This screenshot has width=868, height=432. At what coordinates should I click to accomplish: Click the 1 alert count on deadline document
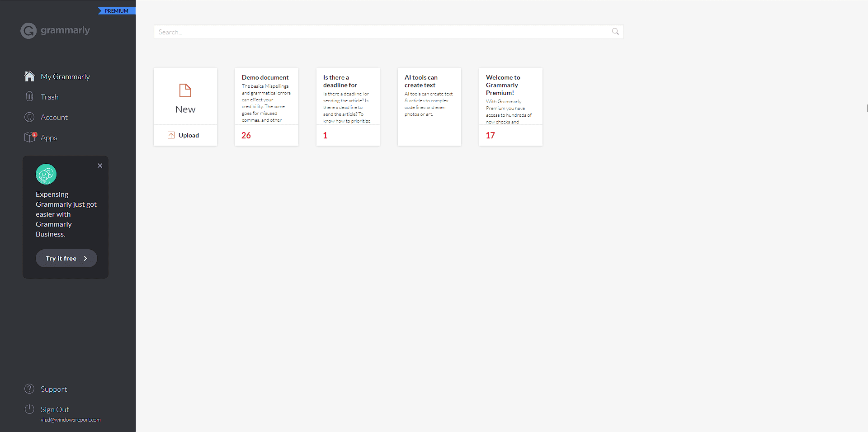pos(325,135)
